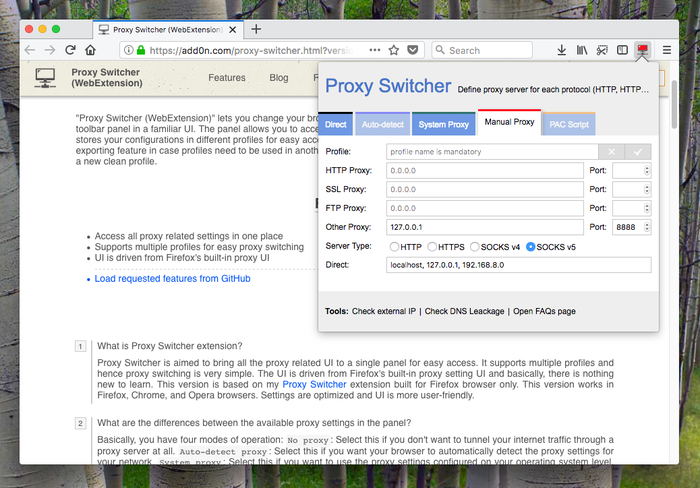Switch to the System Proxy tab
Image resolution: width=700 pixels, height=488 pixels.
(443, 124)
